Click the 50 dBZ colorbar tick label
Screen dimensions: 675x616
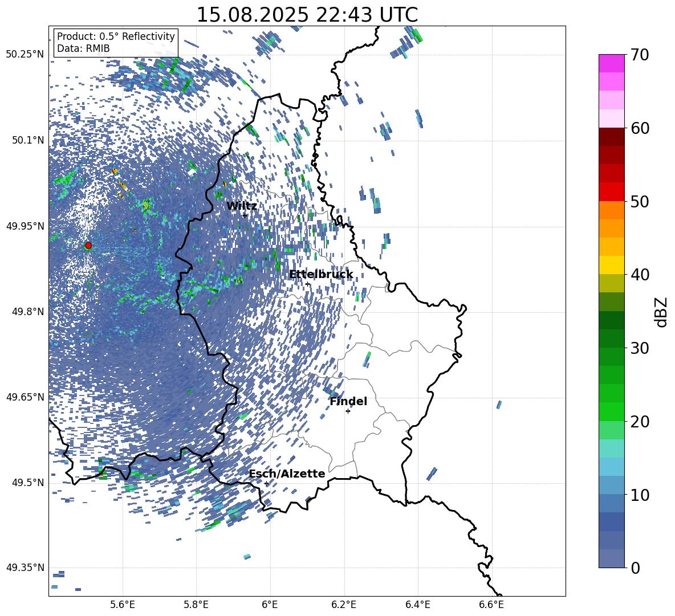click(640, 202)
